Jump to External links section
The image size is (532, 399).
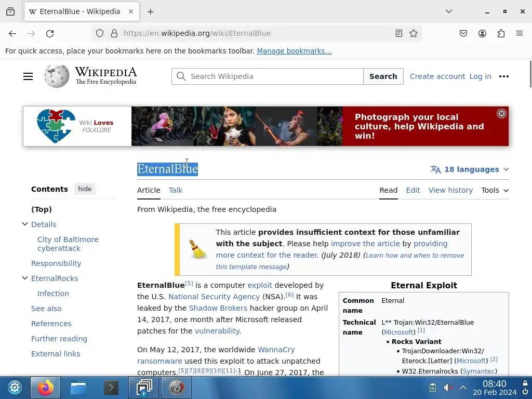coord(56,353)
